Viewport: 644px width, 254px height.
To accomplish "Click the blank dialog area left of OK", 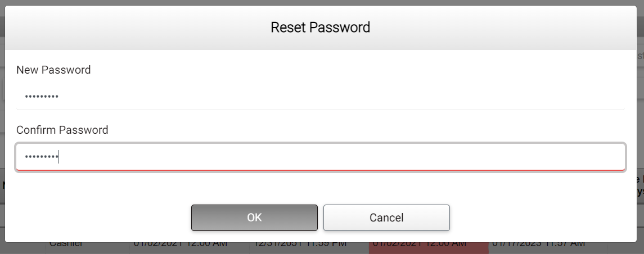I will click(x=101, y=217).
